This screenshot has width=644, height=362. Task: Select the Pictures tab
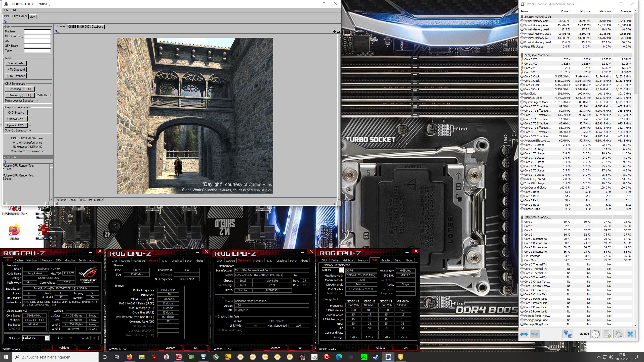click(60, 26)
